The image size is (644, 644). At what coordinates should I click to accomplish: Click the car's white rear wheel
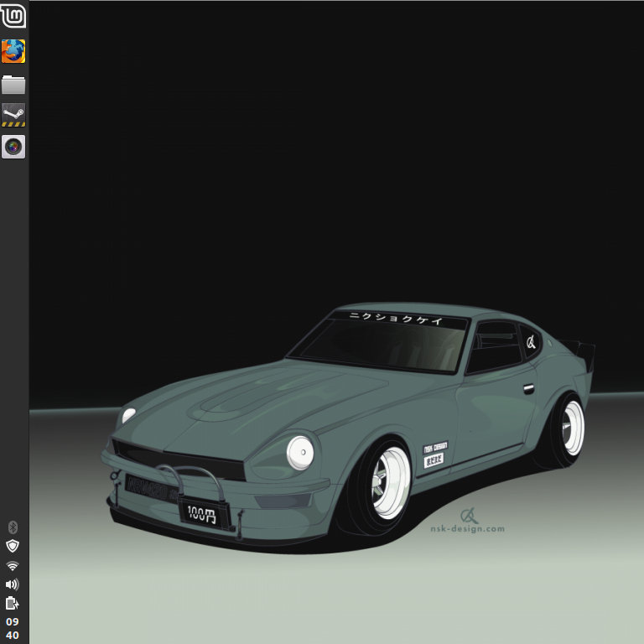[x=572, y=428]
